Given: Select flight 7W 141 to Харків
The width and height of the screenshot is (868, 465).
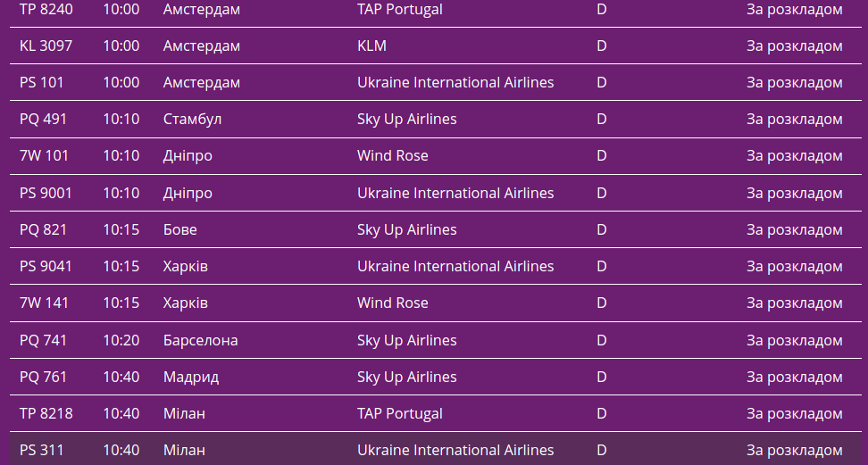Looking at the screenshot, I should (x=44, y=303).
